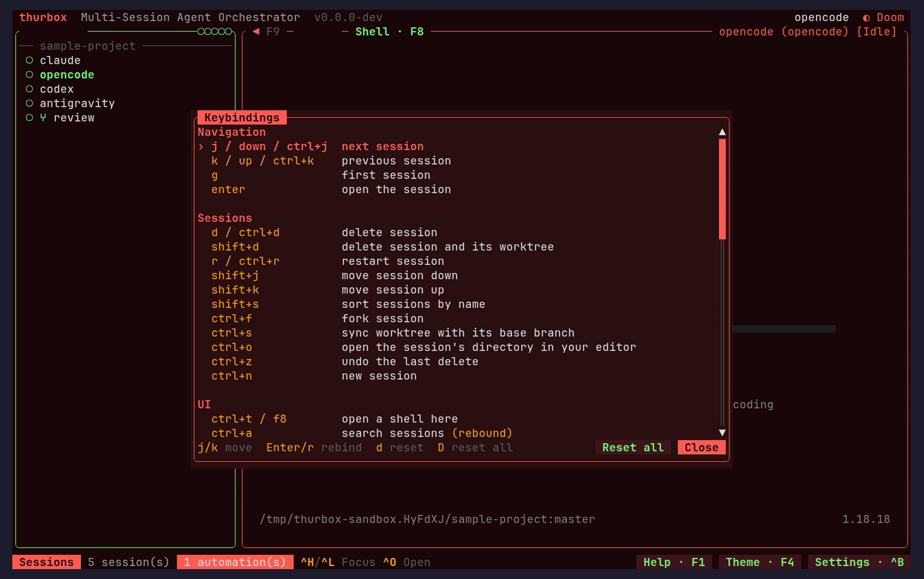Click the left arrow next to F9
This screenshot has height=579, width=924.
[x=256, y=31]
